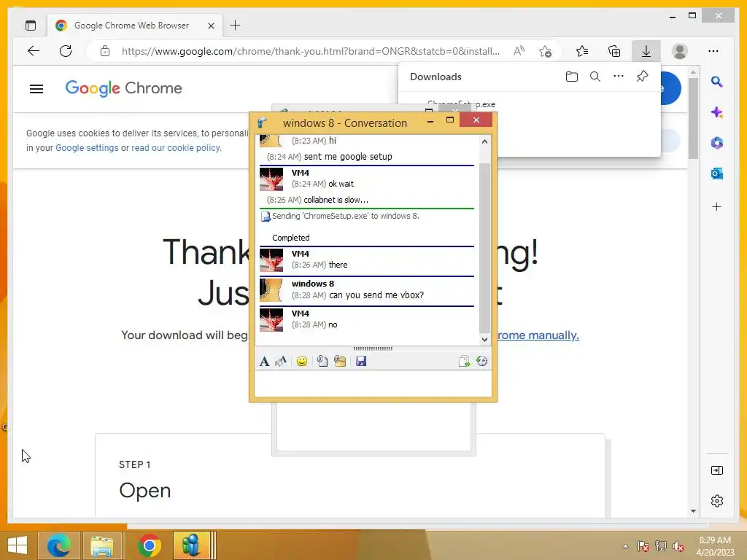Select the Google Chrome Web Browser tab
The height and width of the screenshot is (560, 747).
click(135, 26)
